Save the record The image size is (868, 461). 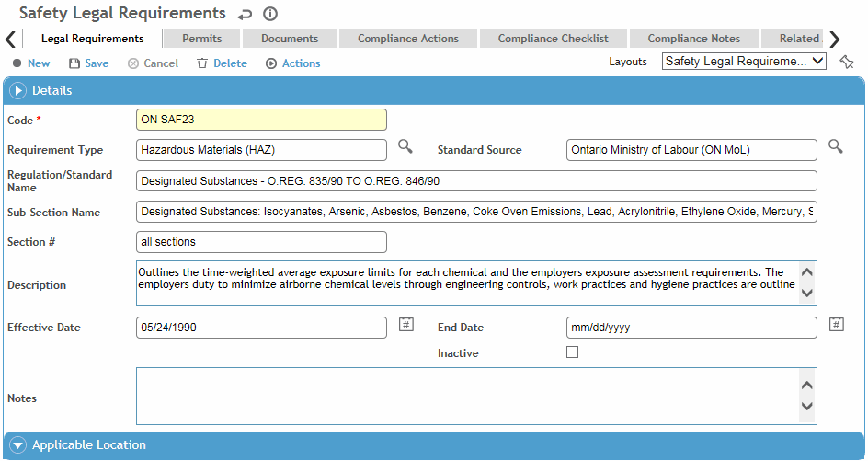coord(88,63)
